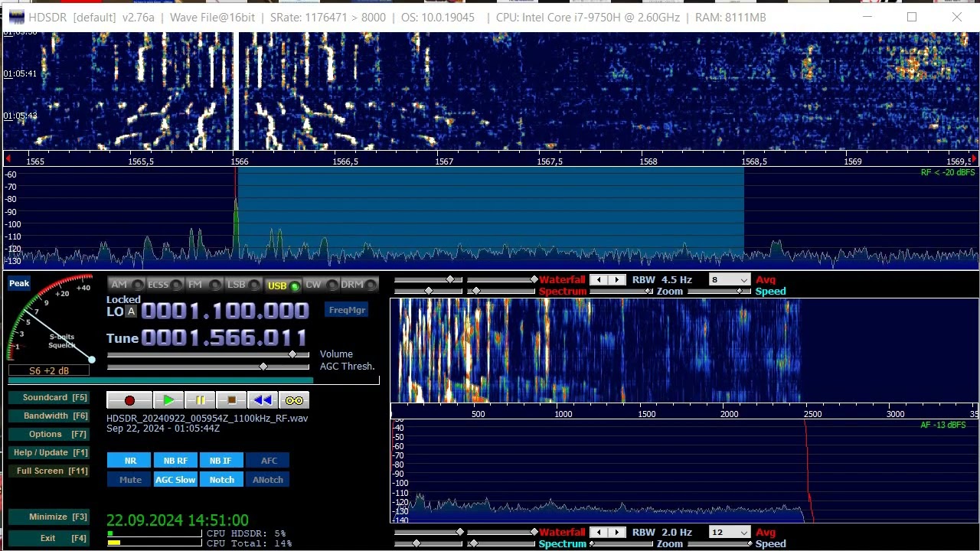Enable the ANotch auto notch button
Screen dimensions: 980x551
click(268, 480)
